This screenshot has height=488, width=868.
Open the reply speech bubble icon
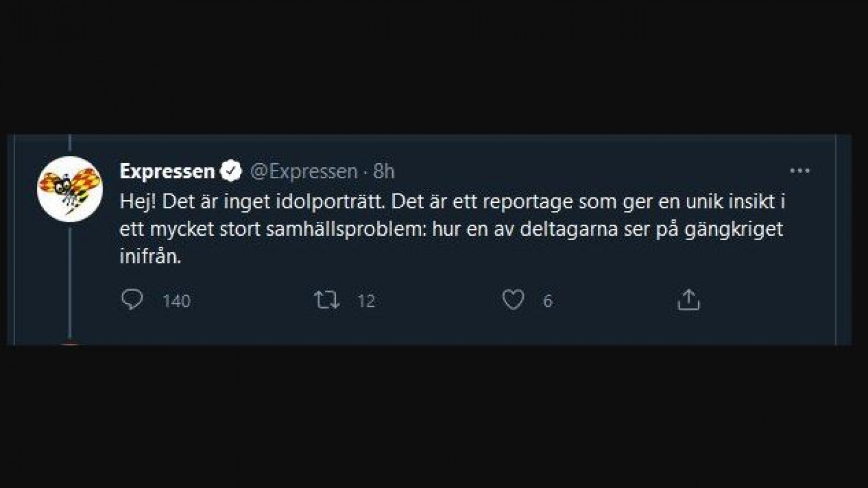pos(132,299)
